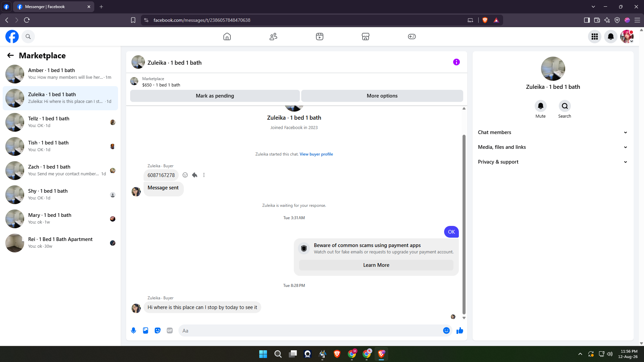Screen dimensions: 644x362
Task: Follow the View buyer profile link
Action: tap(316, 154)
